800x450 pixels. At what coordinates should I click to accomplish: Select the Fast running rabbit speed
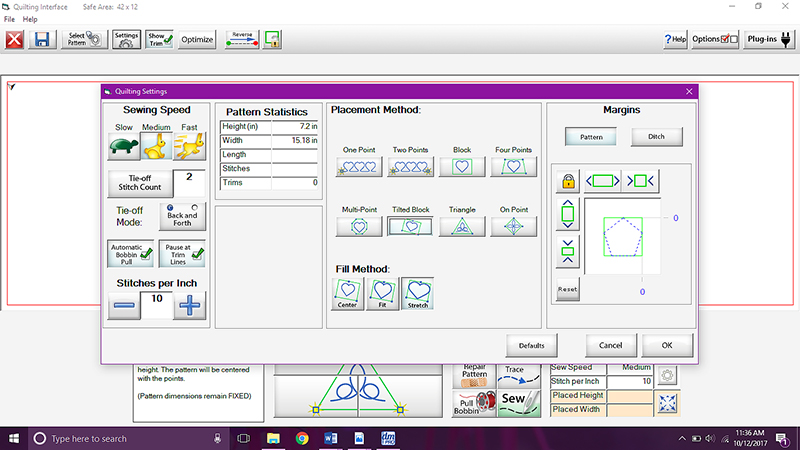click(x=189, y=148)
